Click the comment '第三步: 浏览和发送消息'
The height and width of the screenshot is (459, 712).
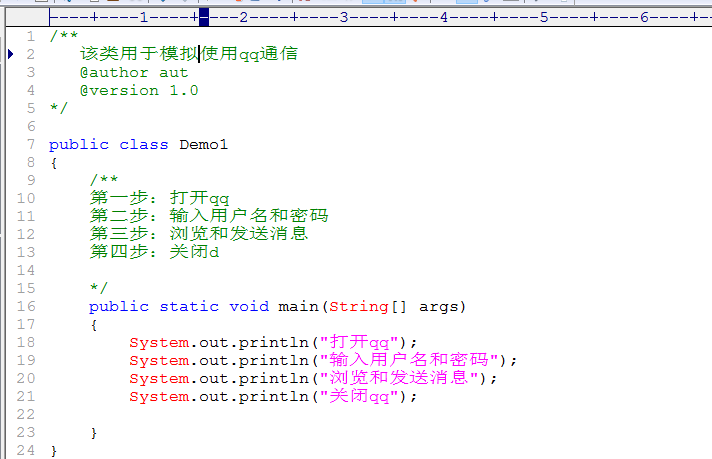click(199, 233)
